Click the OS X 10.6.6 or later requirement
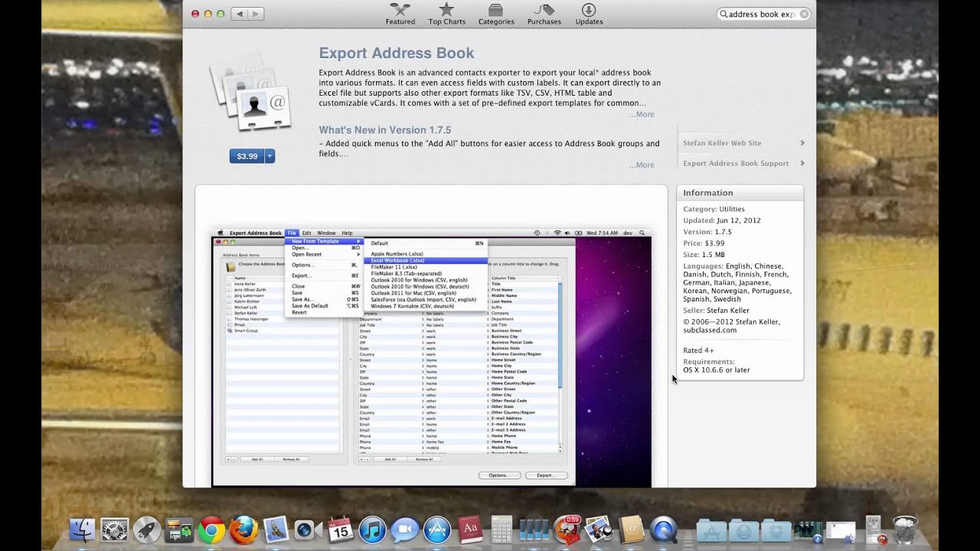 [717, 370]
